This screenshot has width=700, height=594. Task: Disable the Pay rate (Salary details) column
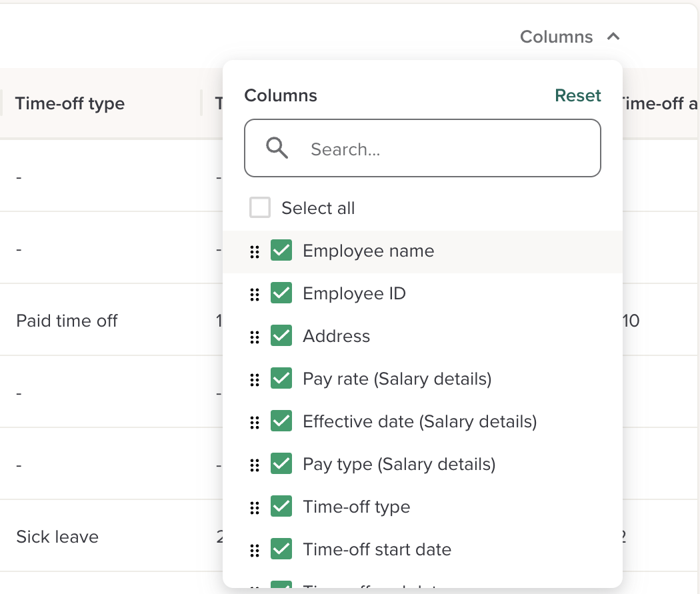click(x=281, y=379)
